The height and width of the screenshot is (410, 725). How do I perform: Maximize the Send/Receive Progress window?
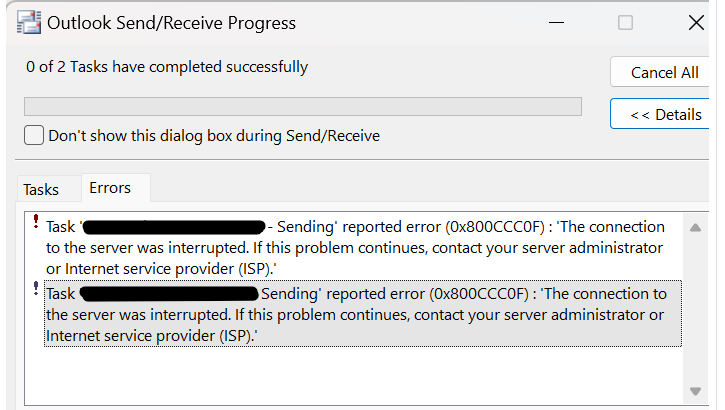pos(625,23)
